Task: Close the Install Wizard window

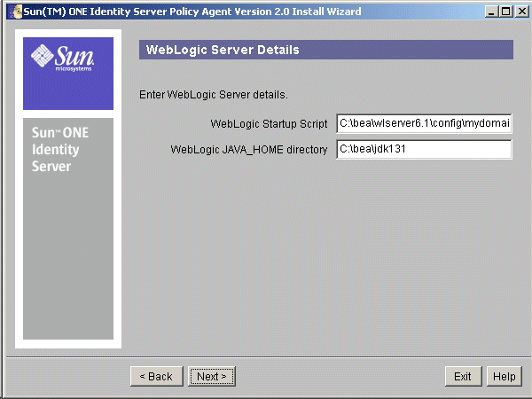Action: click(x=522, y=12)
